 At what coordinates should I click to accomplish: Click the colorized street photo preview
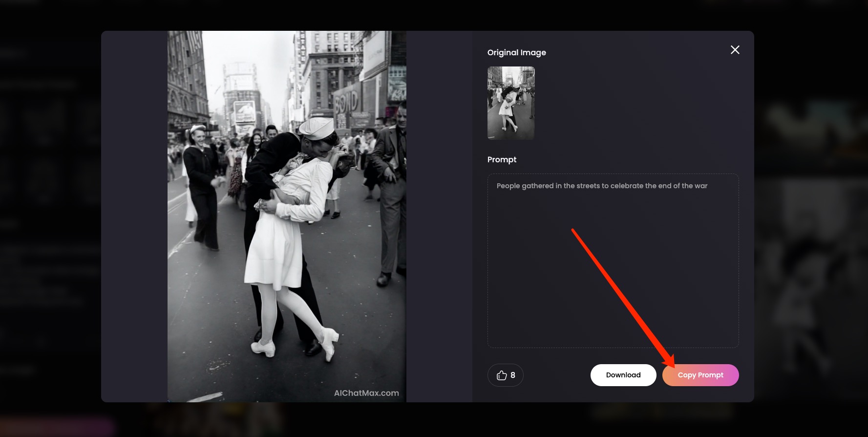point(287,217)
